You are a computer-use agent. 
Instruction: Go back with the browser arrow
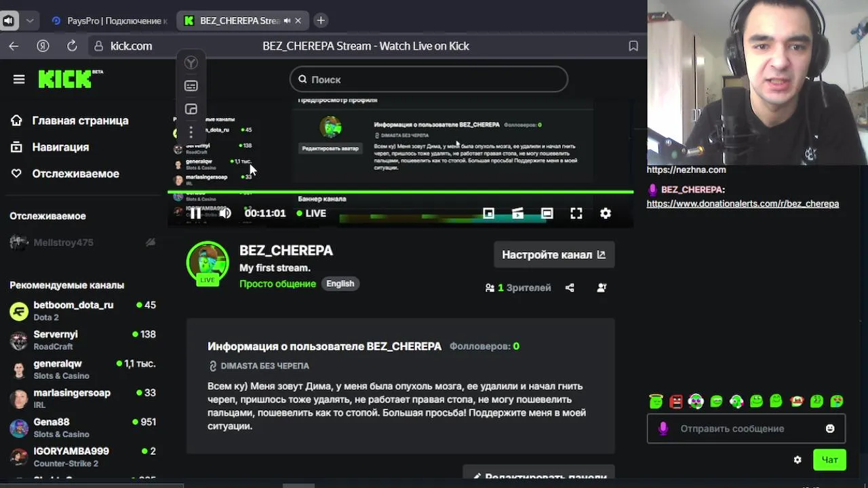point(14,46)
